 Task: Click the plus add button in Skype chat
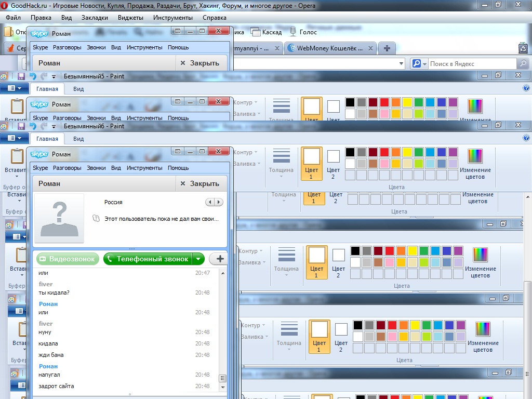click(x=220, y=259)
